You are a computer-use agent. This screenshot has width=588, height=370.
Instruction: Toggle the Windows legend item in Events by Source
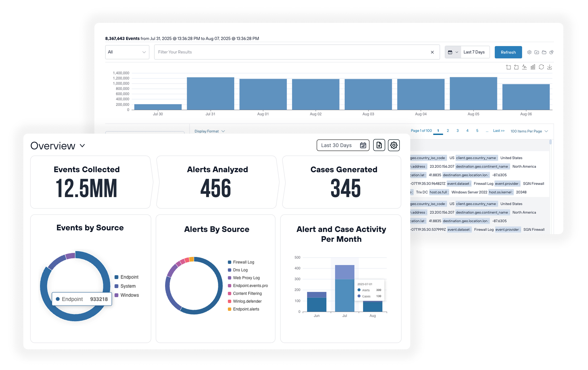coord(127,295)
